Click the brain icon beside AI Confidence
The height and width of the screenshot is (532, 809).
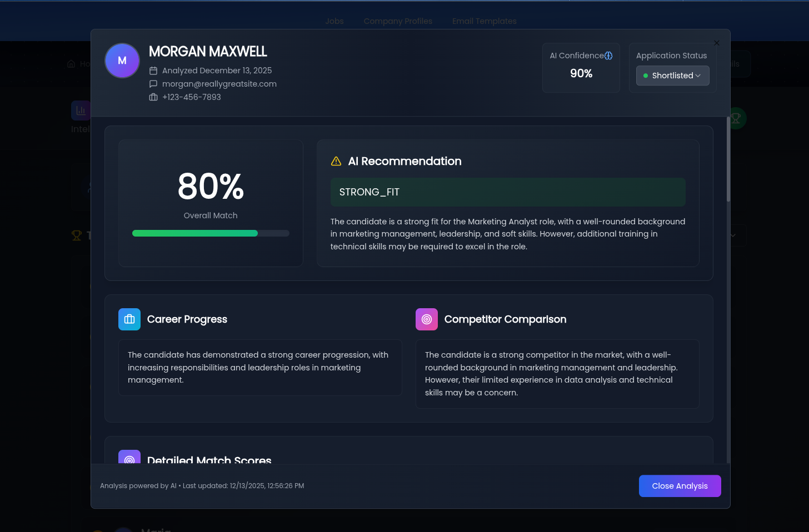pyautogui.click(x=608, y=56)
